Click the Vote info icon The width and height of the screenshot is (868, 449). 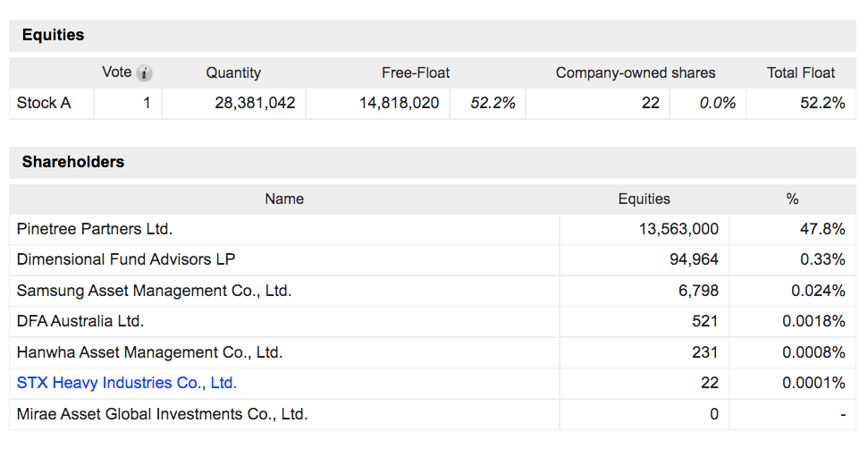click(144, 73)
